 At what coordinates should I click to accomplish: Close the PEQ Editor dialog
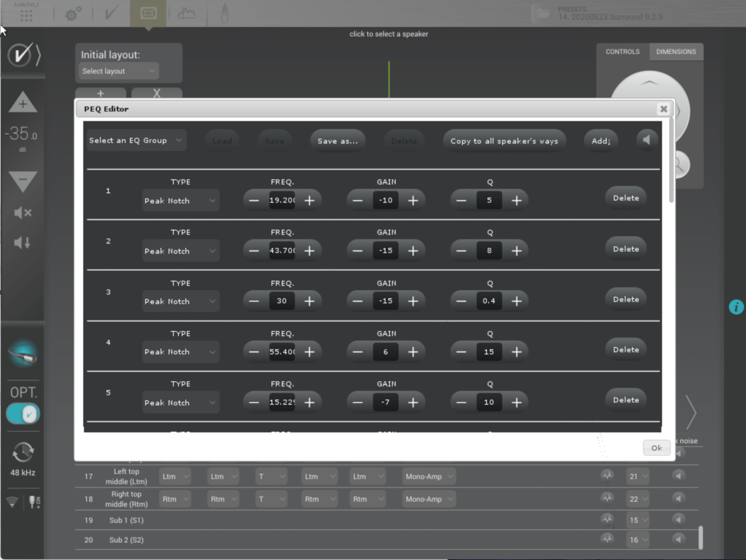click(664, 109)
